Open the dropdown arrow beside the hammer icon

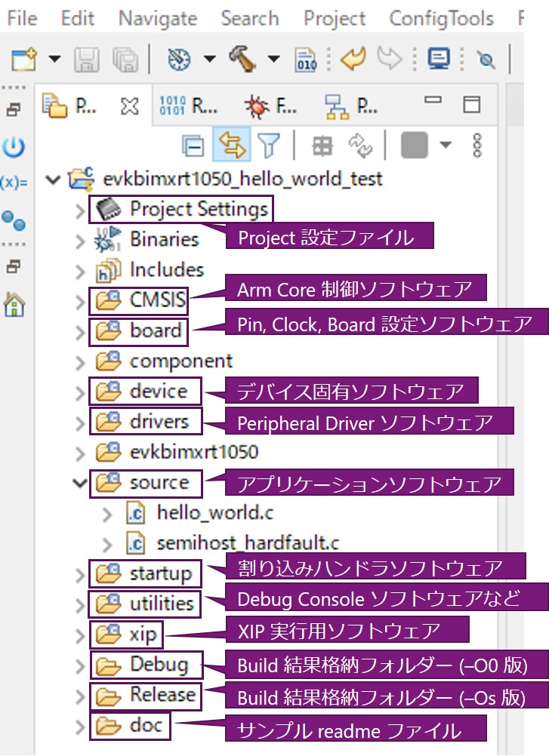[273, 59]
